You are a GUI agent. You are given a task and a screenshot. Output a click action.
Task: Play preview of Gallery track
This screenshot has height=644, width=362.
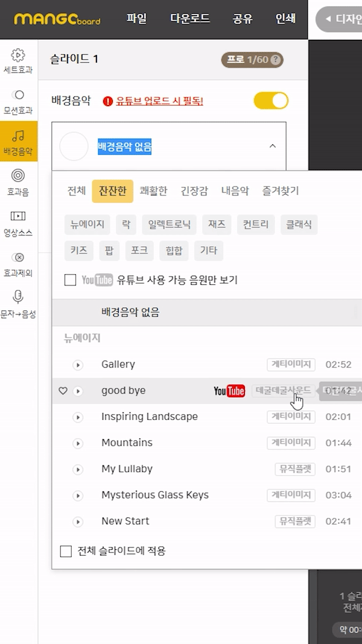(78, 365)
